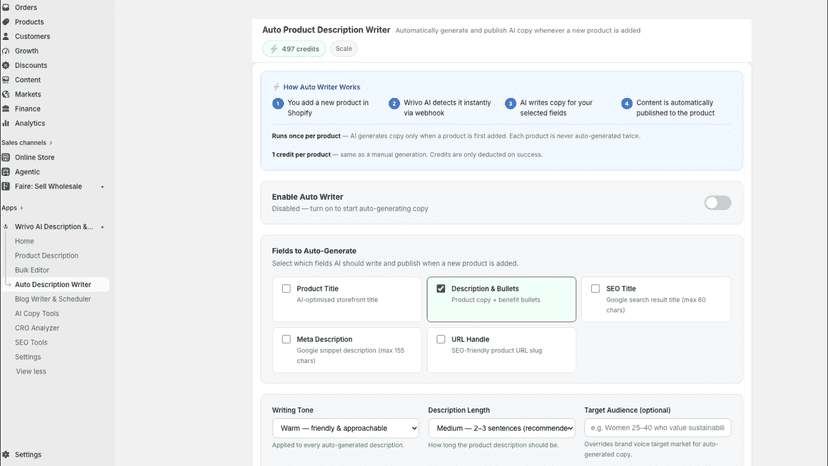Click the Description & Bullets field card
The width and height of the screenshot is (828, 466).
point(502,299)
